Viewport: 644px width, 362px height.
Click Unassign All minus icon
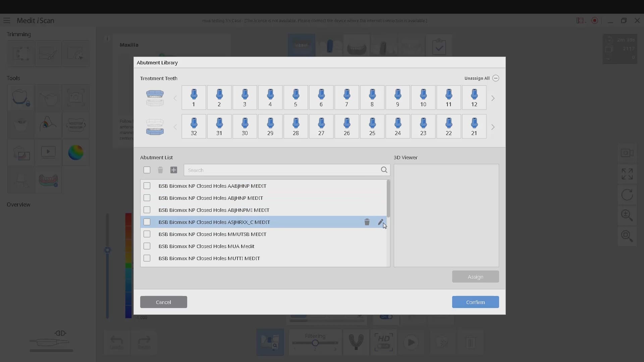[495, 78]
